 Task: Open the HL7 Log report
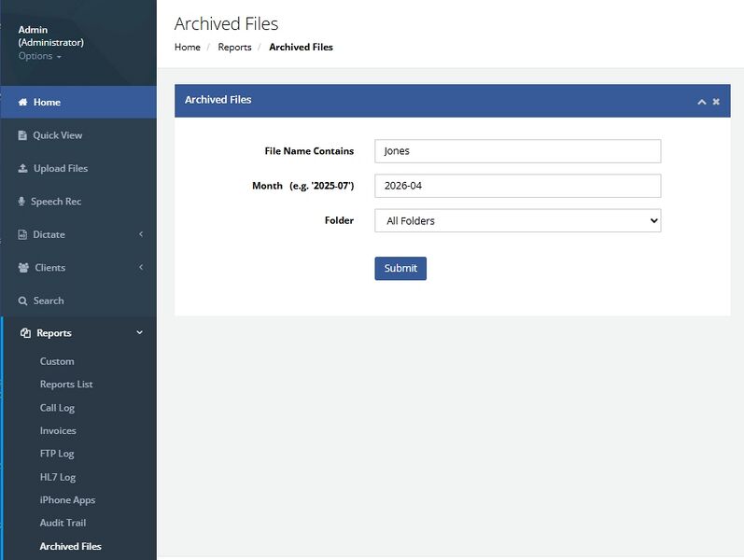(x=58, y=477)
